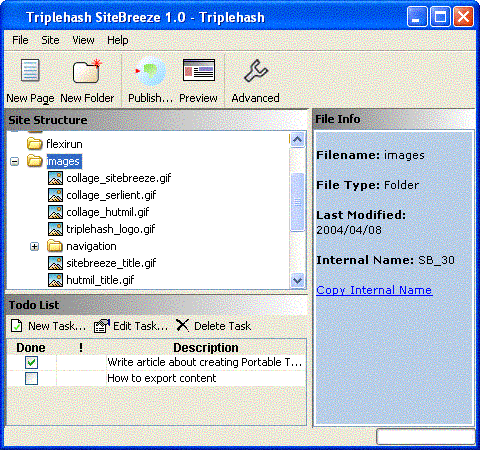
Task: Click the Edit Task... button label
Action: click(141, 326)
